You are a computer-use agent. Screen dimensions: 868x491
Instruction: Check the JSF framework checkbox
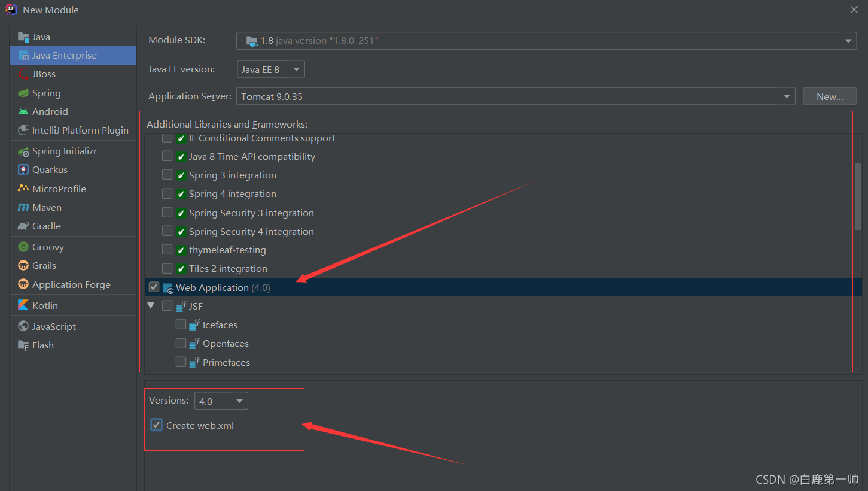(x=167, y=306)
